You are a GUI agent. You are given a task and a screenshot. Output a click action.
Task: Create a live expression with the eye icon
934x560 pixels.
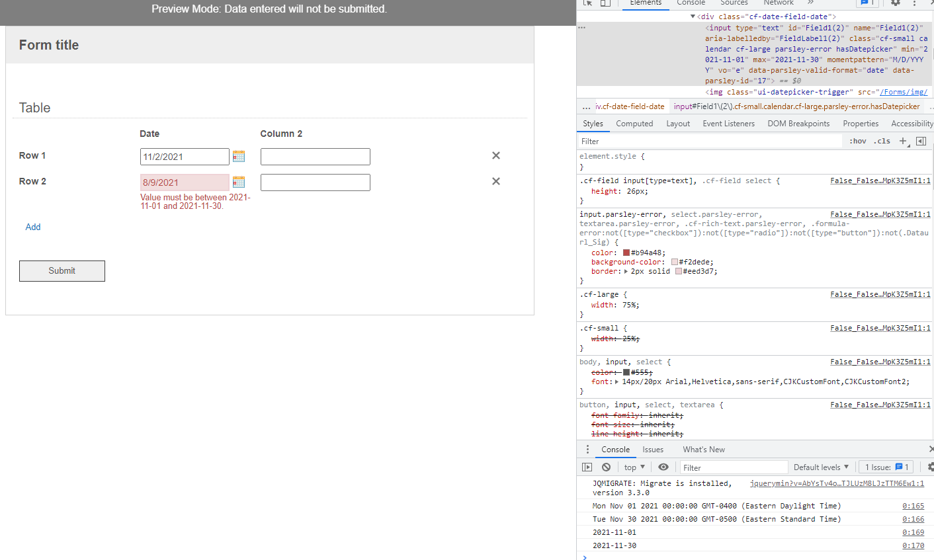click(663, 467)
